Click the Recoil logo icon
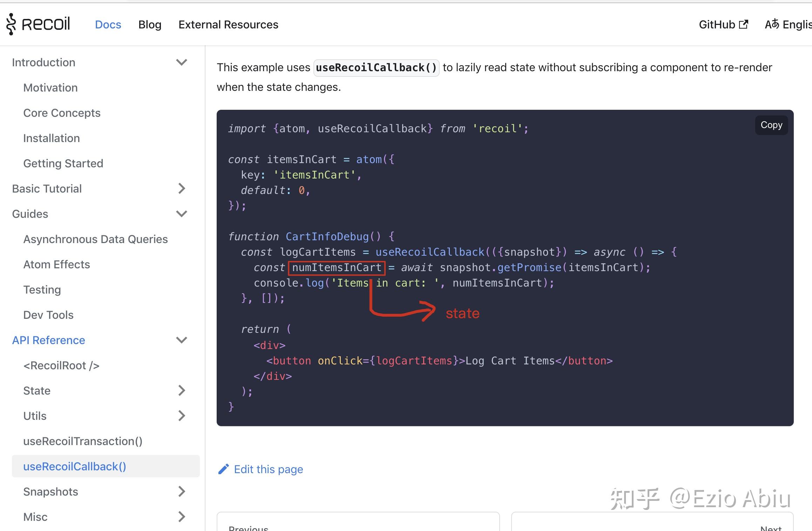 click(x=11, y=24)
